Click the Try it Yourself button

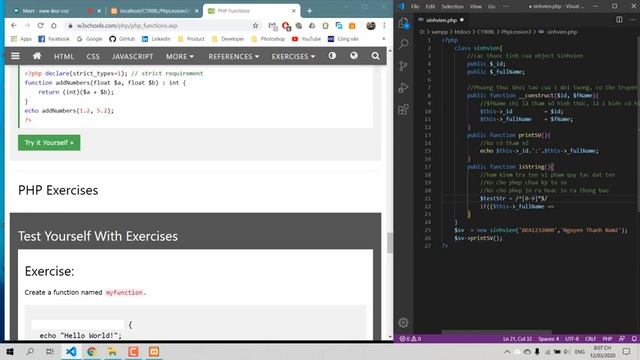(x=49, y=142)
